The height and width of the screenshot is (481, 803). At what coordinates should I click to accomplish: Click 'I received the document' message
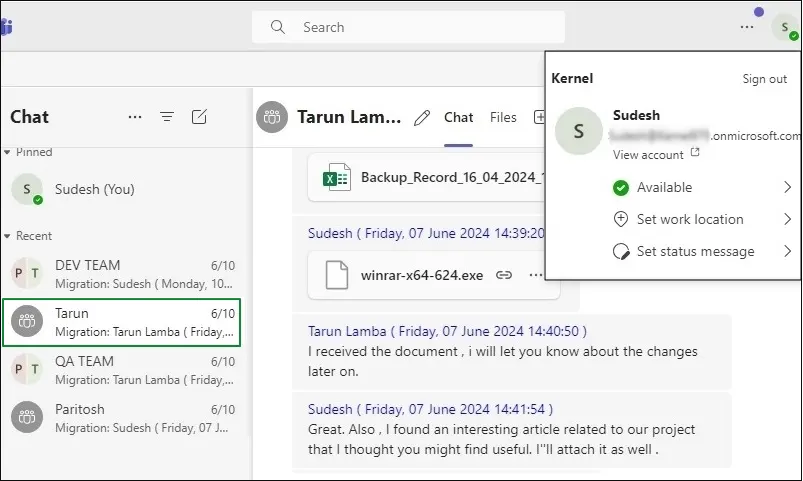[502, 361]
